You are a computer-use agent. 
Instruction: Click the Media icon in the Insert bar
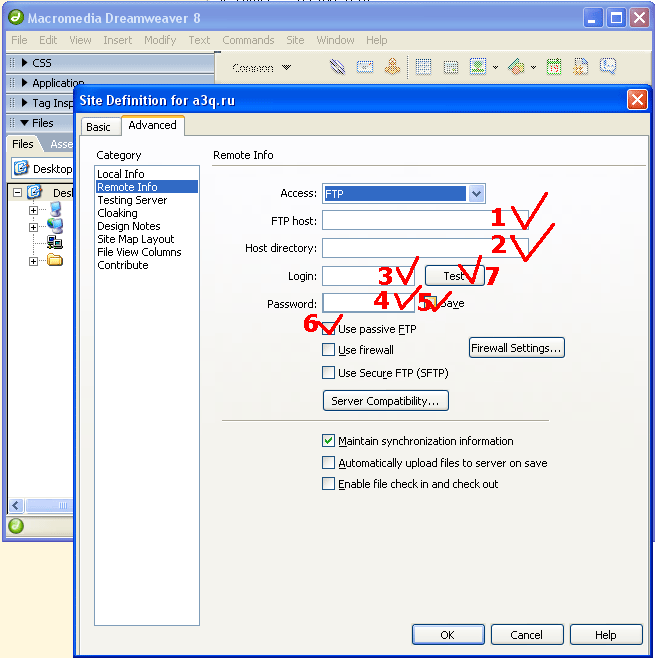coord(516,67)
